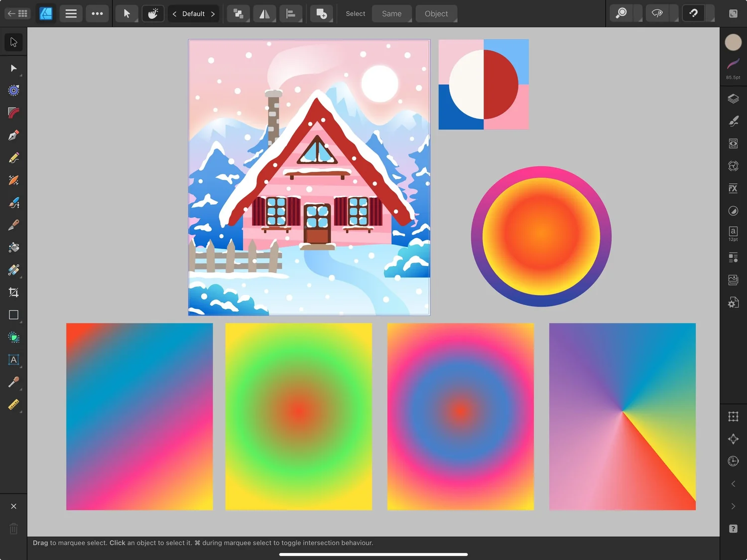Switch to the Same selection mode tab

point(392,13)
